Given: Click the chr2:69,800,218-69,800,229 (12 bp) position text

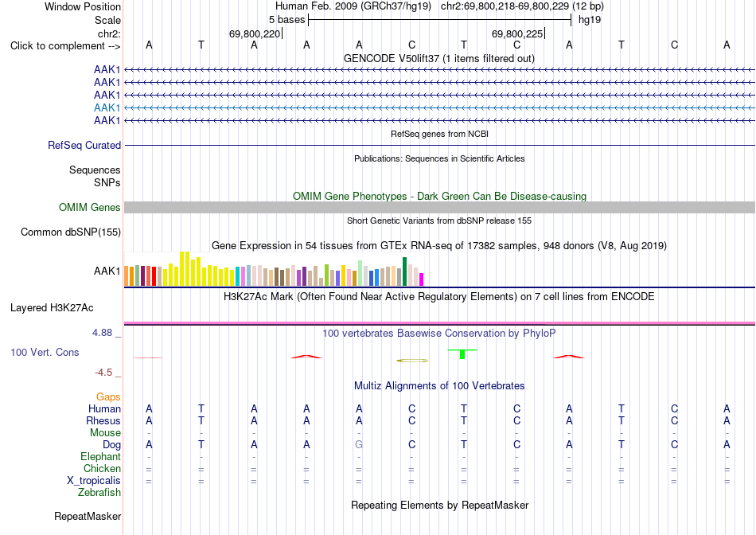Looking at the screenshot, I should (x=522, y=6).
